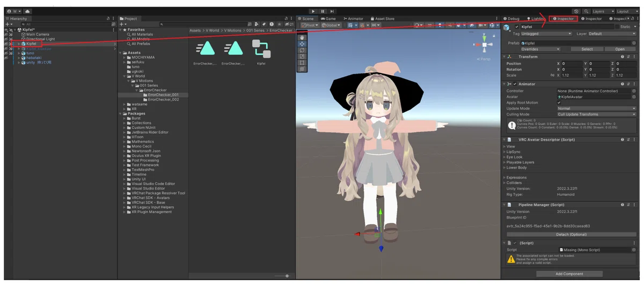Click the Scale Z input field

(625, 75)
